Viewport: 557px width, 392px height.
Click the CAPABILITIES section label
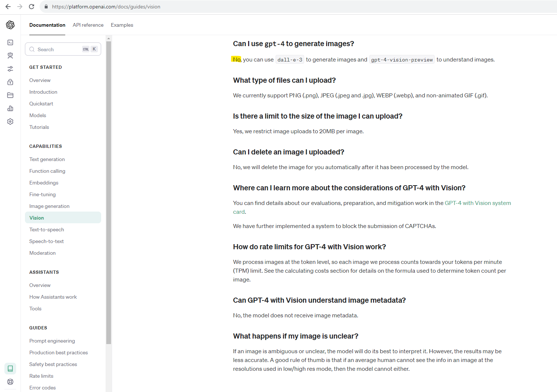tap(45, 146)
